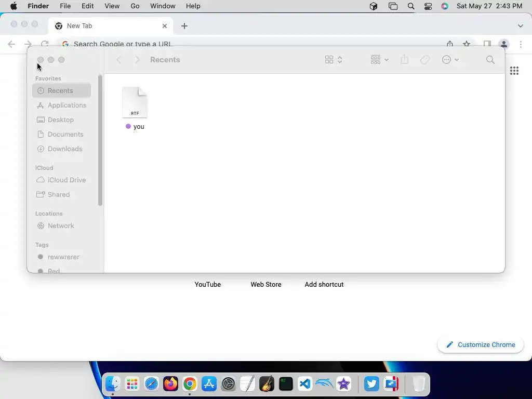The height and width of the screenshot is (399, 532).
Task: Open Visual Studio Code from the Dock
Action: [305, 384]
